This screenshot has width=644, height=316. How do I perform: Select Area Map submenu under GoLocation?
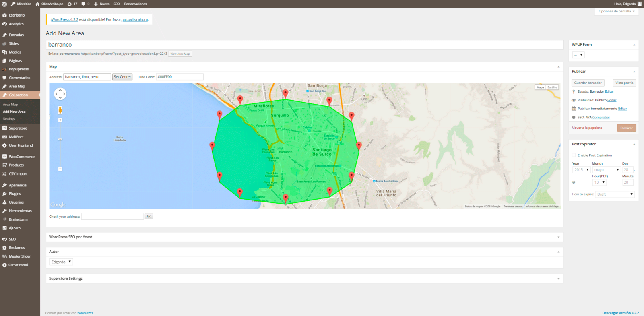[x=10, y=105]
